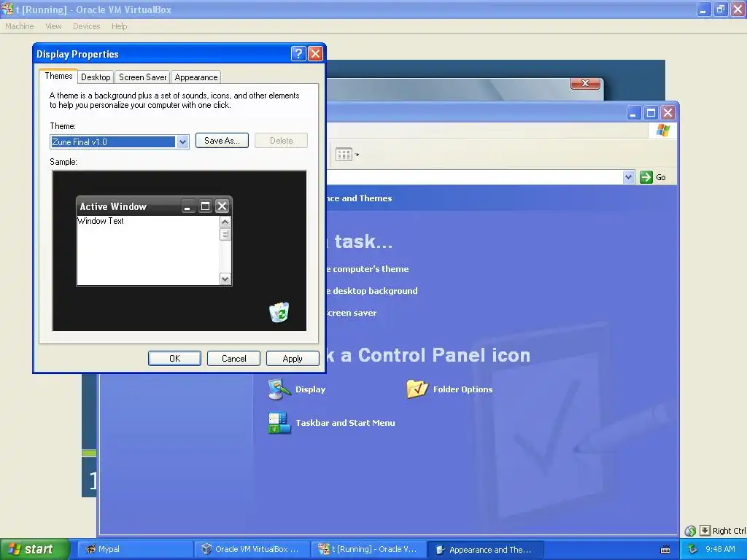This screenshot has height=560, width=747.
Task: Expand the Explorer address bar dropdown
Action: (628, 177)
